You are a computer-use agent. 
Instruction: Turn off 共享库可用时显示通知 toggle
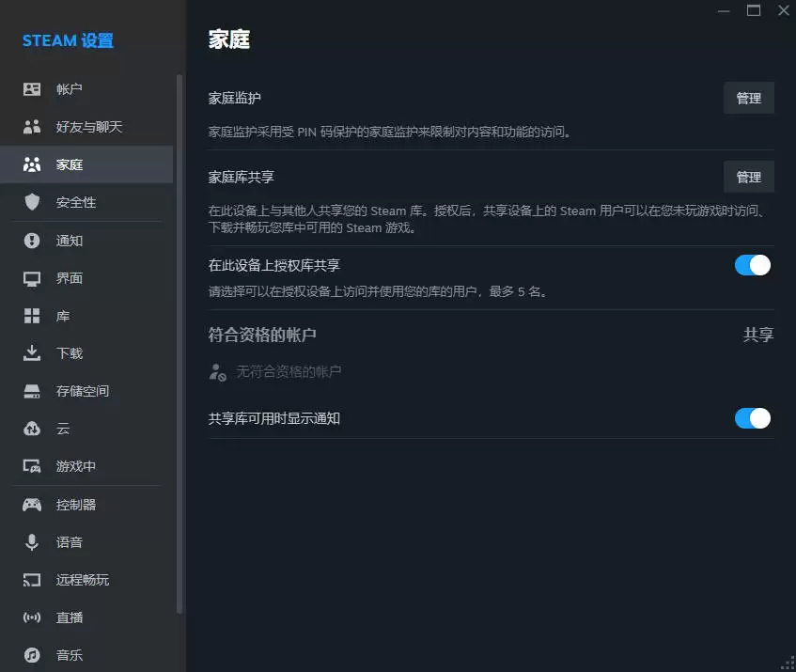click(753, 418)
